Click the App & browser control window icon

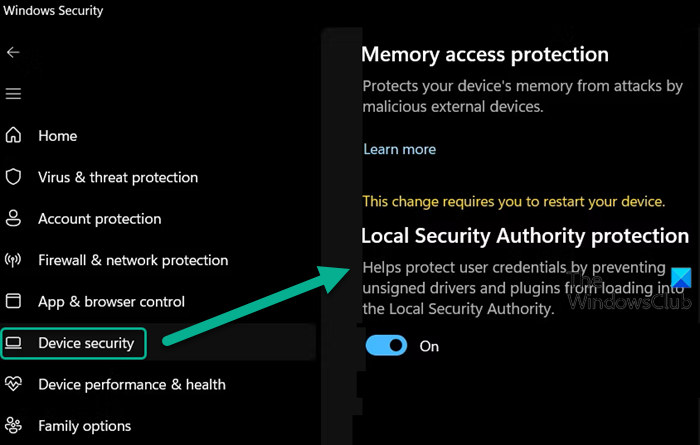click(x=14, y=301)
